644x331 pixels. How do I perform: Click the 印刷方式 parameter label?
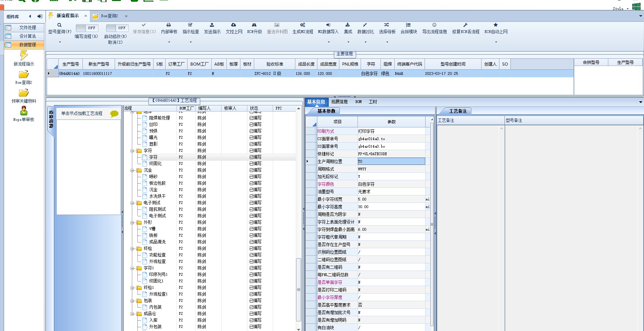coord(326,131)
